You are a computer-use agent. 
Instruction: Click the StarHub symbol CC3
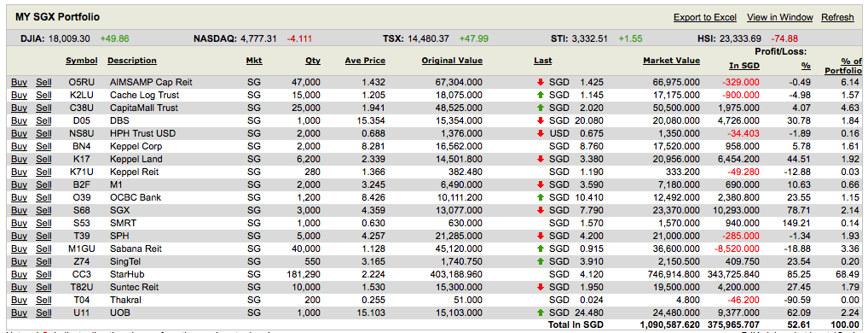[81, 274]
